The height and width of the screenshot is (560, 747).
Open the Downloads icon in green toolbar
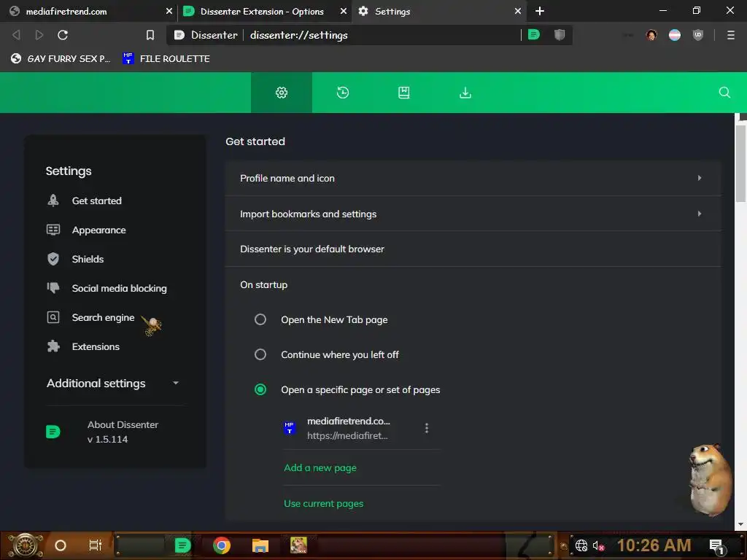[x=465, y=93]
